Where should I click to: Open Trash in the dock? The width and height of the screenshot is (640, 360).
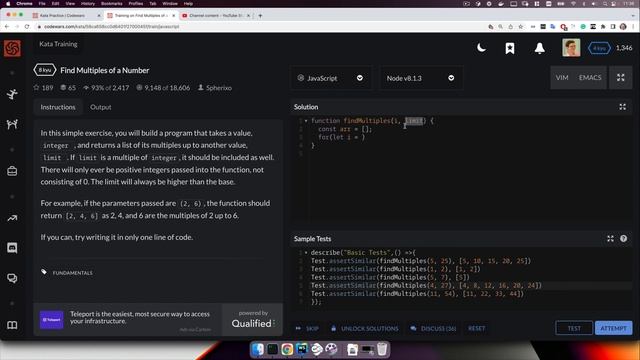(382, 349)
